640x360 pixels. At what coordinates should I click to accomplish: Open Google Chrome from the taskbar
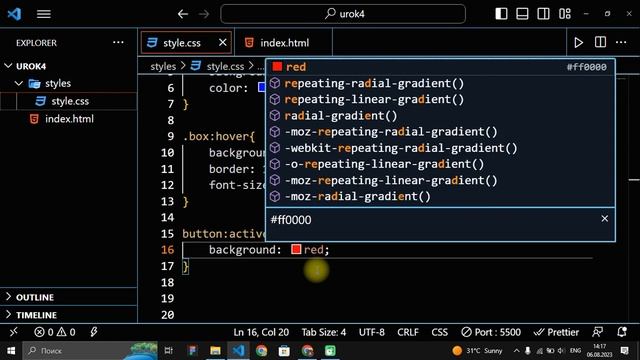[x=261, y=350]
